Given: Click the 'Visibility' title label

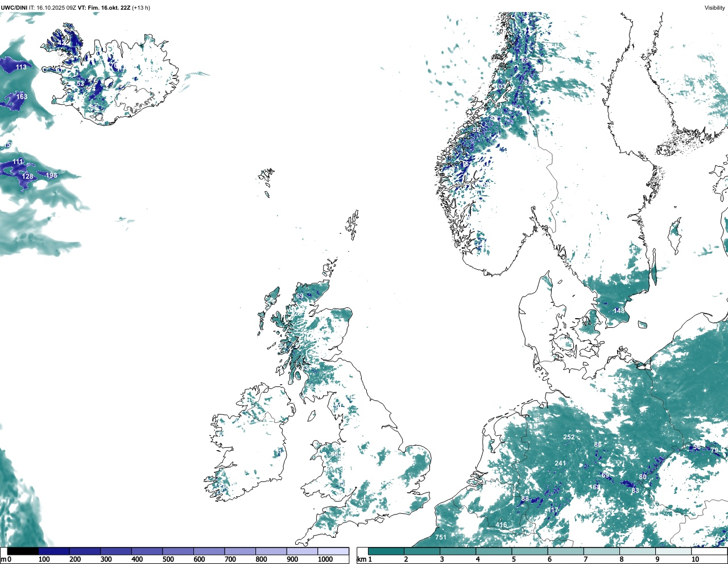Looking at the screenshot, I should (714, 7).
